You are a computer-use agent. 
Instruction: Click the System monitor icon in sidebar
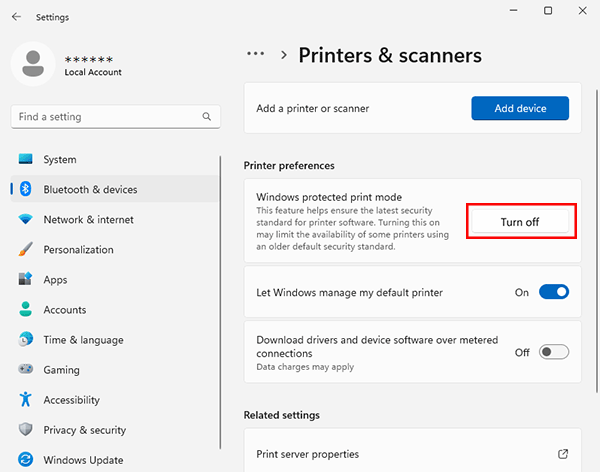click(x=26, y=160)
